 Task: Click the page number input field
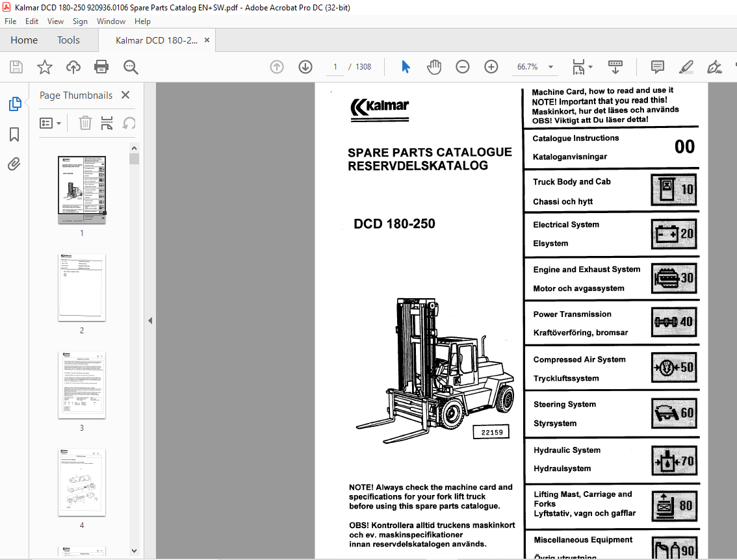point(335,67)
